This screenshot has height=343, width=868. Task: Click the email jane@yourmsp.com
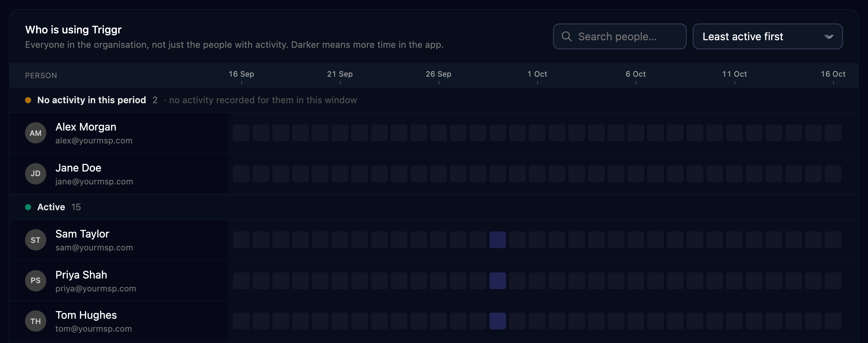[x=94, y=182]
